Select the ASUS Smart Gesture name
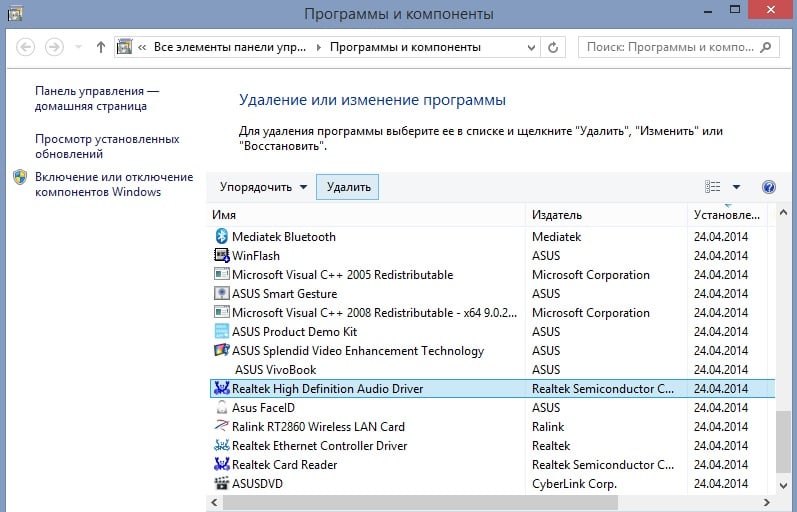The width and height of the screenshot is (797, 512). [284, 293]
